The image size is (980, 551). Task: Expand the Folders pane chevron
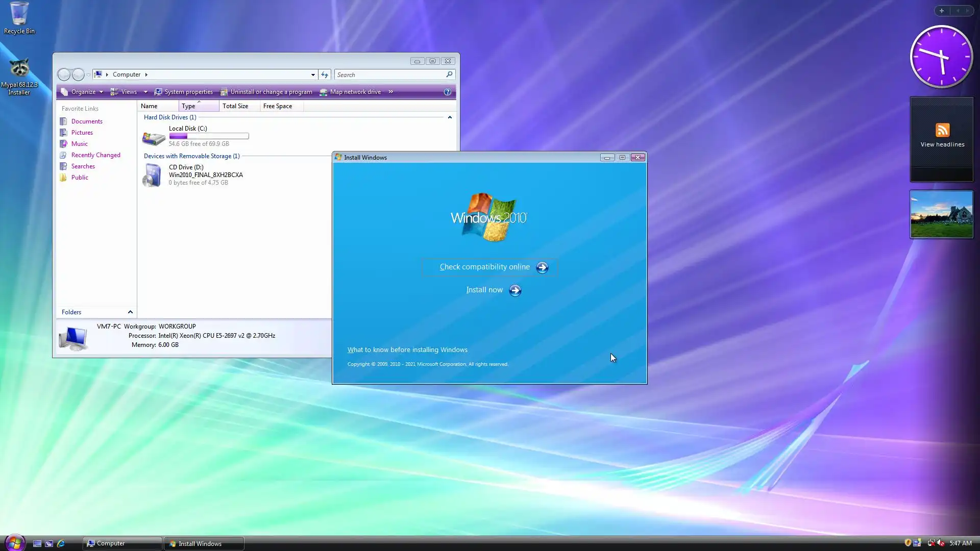(130, 312)
